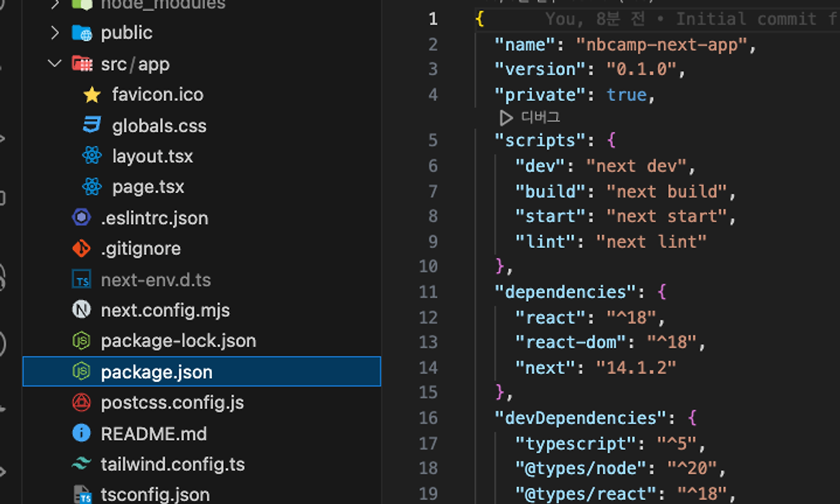Screen dimensions: 840x504
Task: Open postcss.config.js file
Action: pyautogui.click(x=173, y=402)
